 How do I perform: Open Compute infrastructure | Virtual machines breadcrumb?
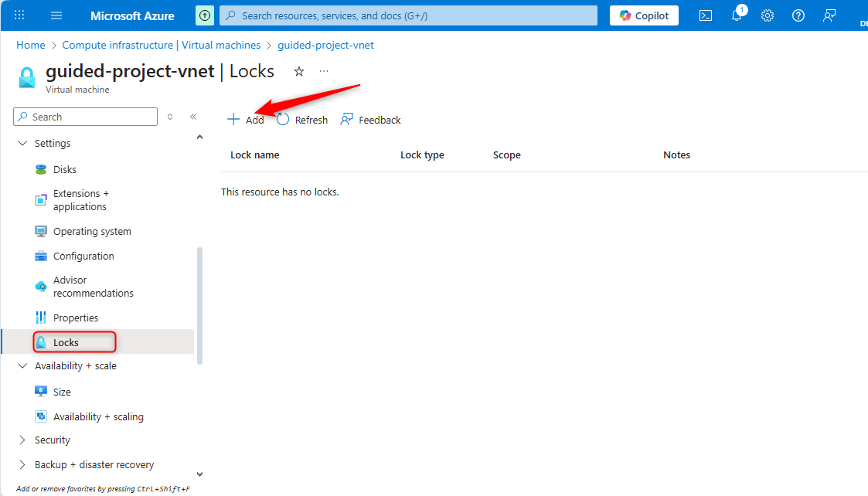click(x=161, y=46)
